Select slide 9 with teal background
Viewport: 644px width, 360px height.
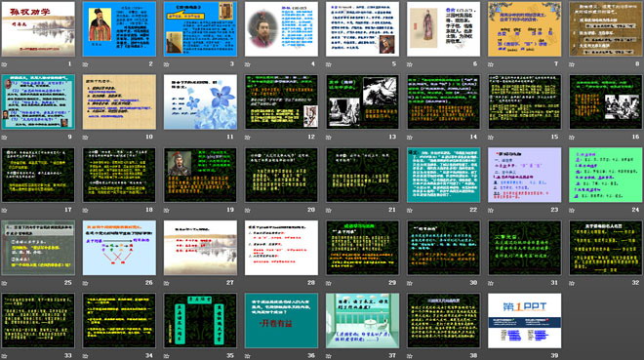tap(38, 101)
